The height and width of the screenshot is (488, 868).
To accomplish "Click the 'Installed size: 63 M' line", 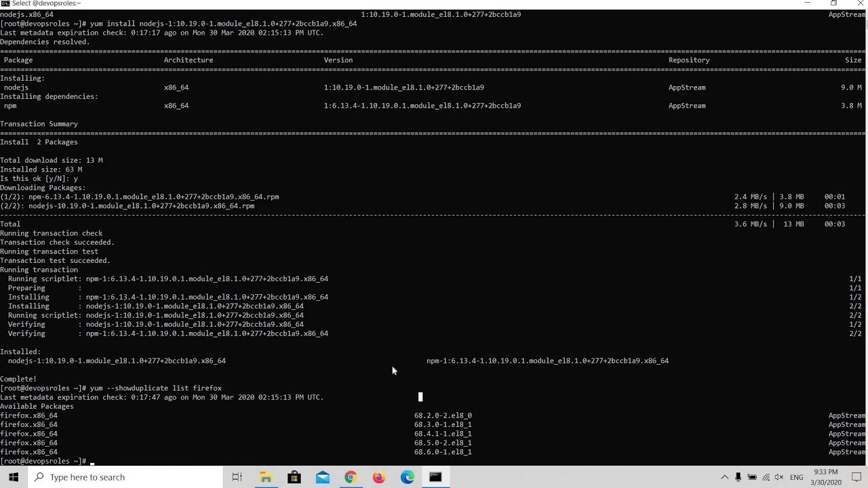I will coord(41,170).
